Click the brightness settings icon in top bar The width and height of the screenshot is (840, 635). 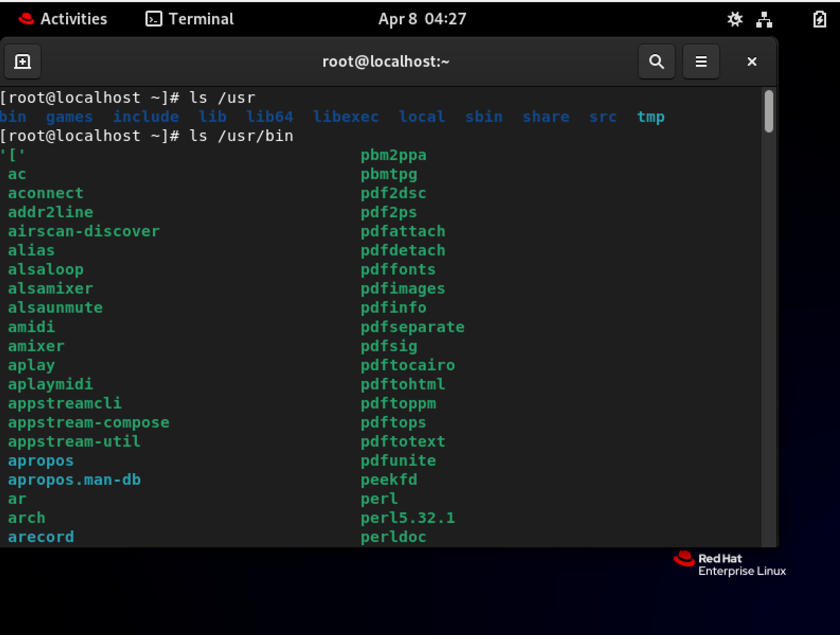pos(734,19)
